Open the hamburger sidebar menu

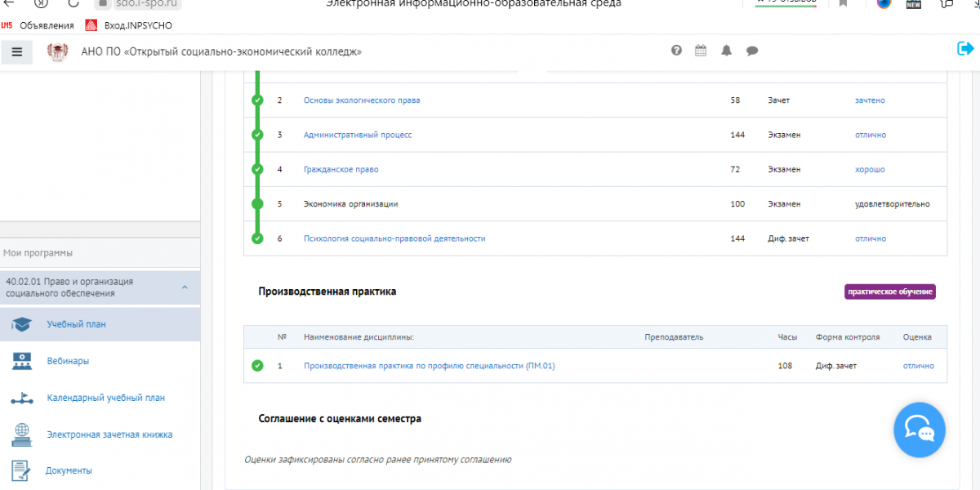click(16, 52)
